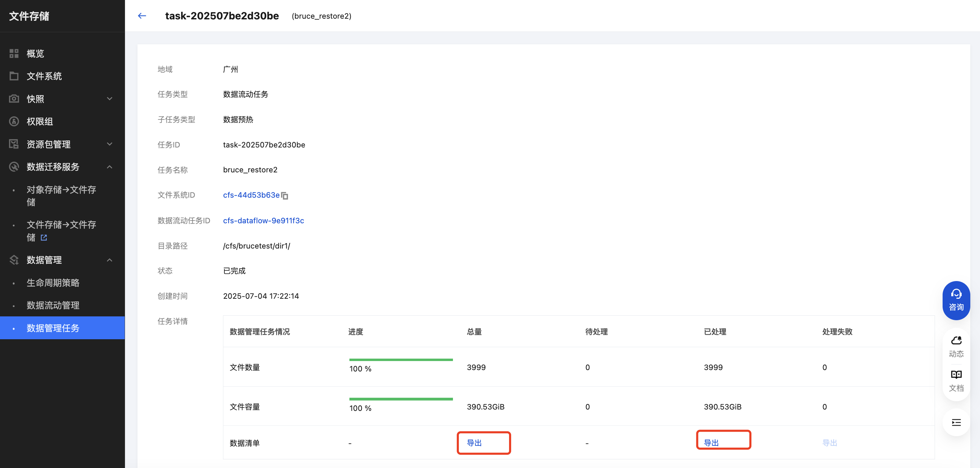Viewport: 980px width, 468px height.
Task: Click the 权限组 icon in the sidebar
Action: pyautogui.click(x=14, y=121)
